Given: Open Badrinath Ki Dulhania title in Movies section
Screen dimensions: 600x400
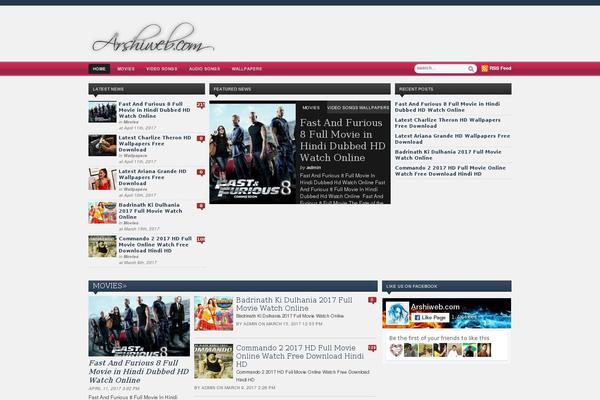Looking at the screenshot, I should click(294, 304).
